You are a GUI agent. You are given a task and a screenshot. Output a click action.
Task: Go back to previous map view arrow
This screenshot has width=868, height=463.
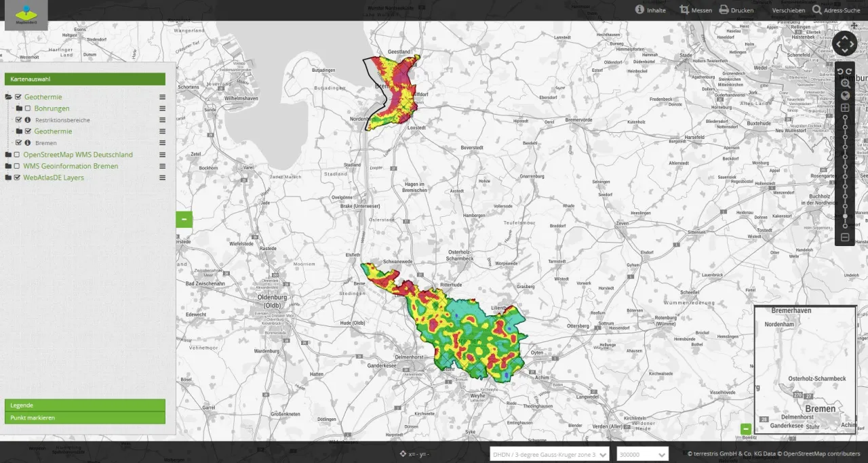coord(841,71)
